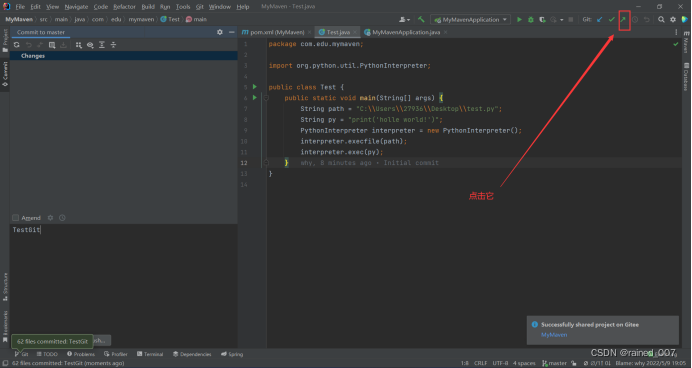
Task: Click the Git Update Project blue arrow
Action: [x=600, y=19]
